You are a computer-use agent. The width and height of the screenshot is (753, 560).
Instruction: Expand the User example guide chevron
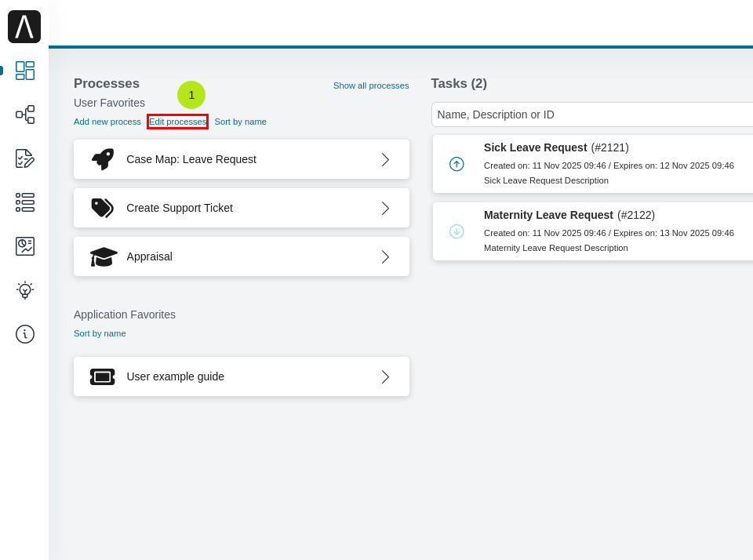[385, 376]
